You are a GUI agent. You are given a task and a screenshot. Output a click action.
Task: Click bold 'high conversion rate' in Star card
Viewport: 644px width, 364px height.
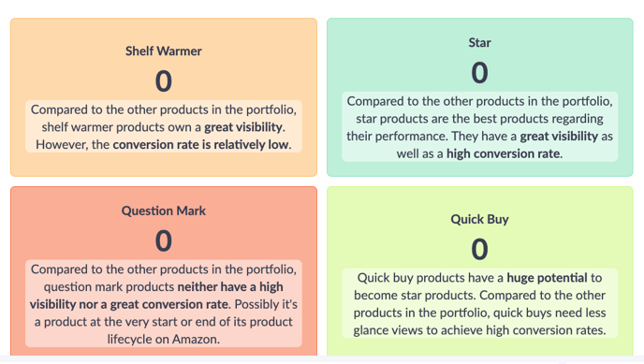click(504, 153)
